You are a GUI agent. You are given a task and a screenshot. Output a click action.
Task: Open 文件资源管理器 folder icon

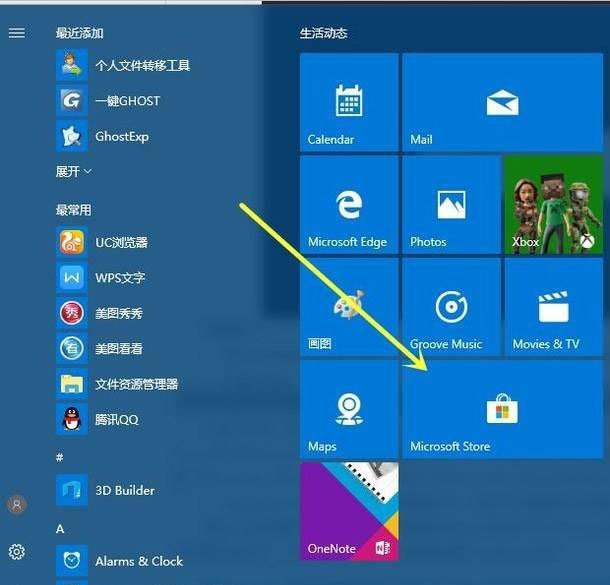pyautogui.click(x=72, y=384)
